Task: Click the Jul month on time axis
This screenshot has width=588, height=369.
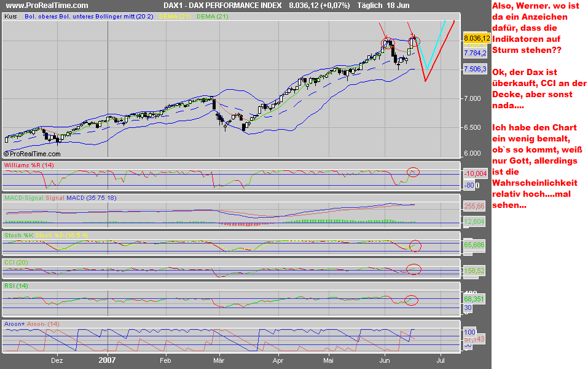Action: click(x=441, y=360)
